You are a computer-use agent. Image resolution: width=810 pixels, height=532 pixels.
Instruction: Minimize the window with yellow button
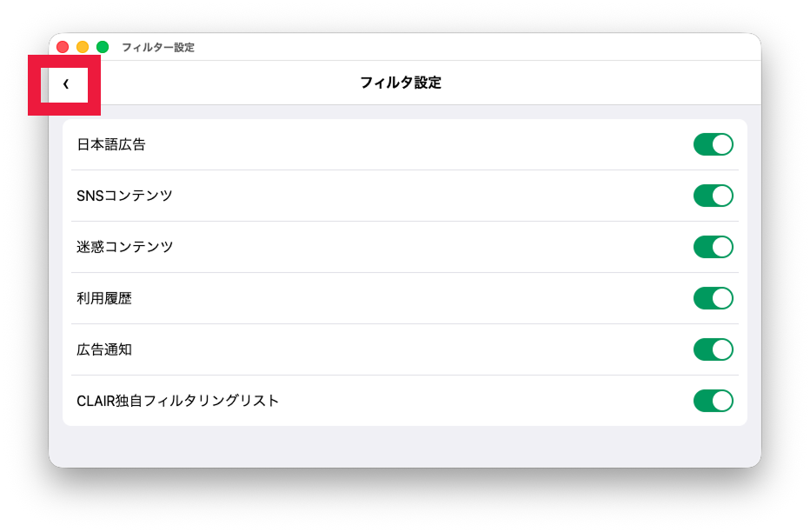(x=83, y=47)
